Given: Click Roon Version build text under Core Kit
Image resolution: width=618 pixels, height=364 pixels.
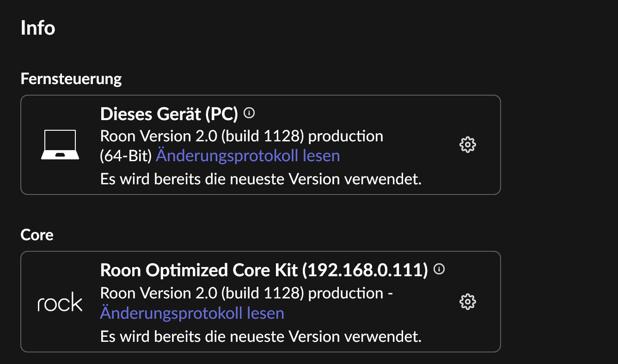Looking at the screenshot, I should 203,293.
